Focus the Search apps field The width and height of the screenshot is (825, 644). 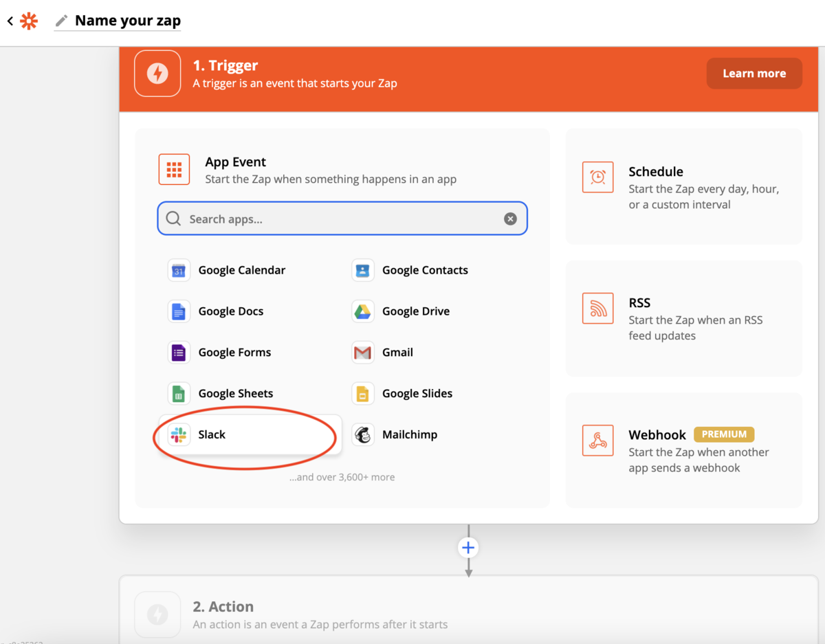[x=342, y=219]
